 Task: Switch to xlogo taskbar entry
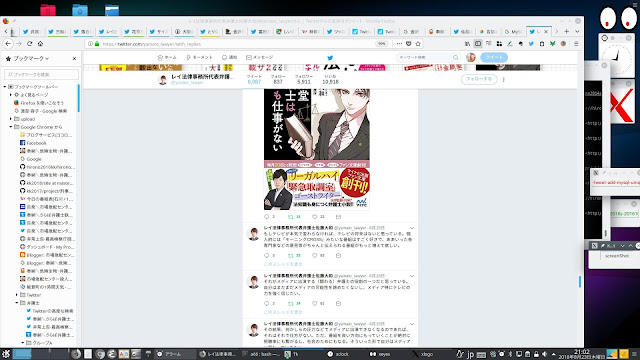(427, 354)
